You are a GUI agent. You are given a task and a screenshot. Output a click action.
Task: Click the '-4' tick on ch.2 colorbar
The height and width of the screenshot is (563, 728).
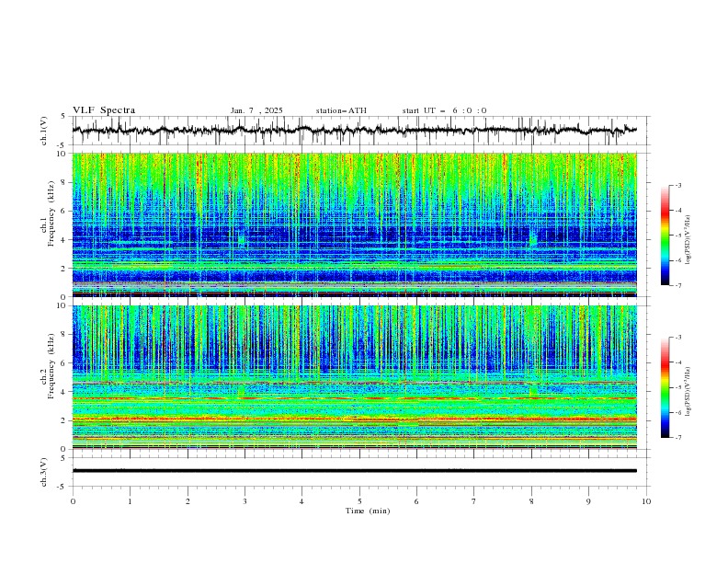[677, 362]
